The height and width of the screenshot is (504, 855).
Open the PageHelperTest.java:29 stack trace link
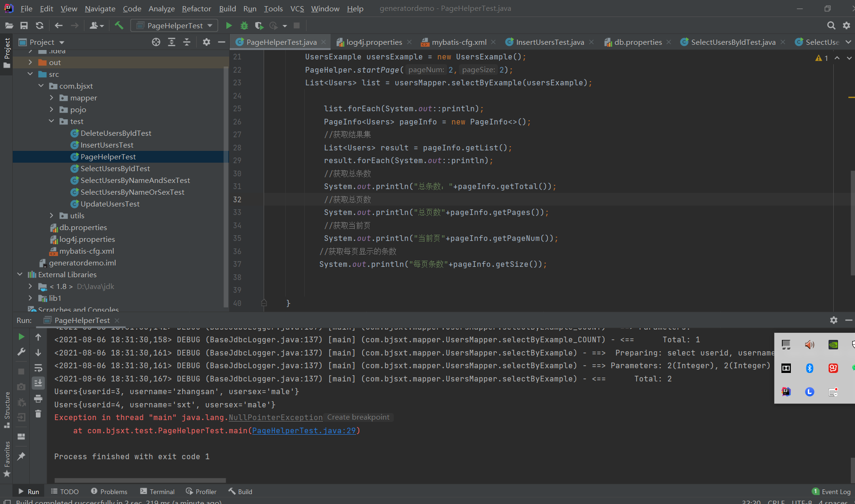tap(304, 430)
